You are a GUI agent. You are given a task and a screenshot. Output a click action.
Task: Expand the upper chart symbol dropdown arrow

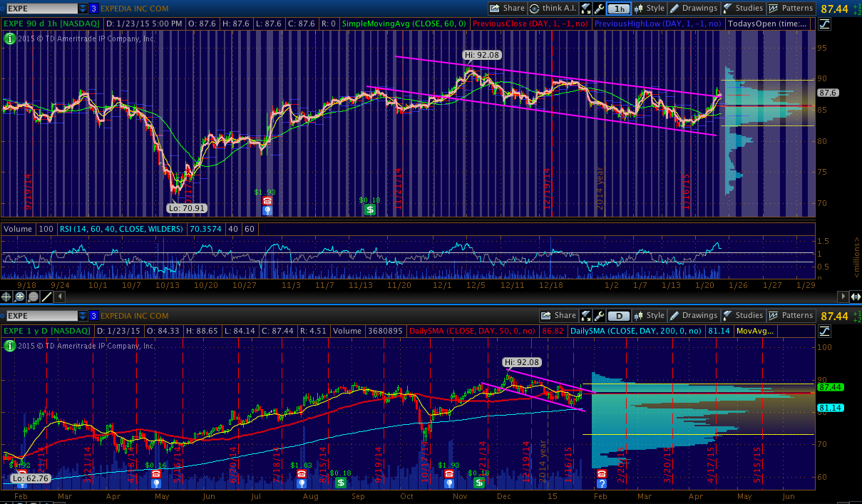[83, 9]
